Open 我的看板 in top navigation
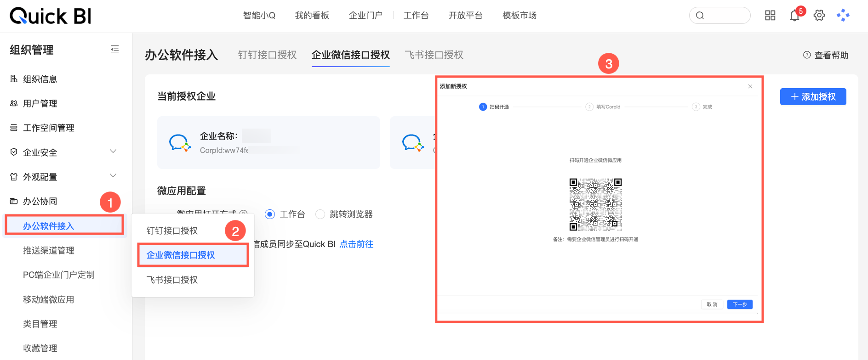The width and height of the screenshot is (868, 360). click(312, 16)
